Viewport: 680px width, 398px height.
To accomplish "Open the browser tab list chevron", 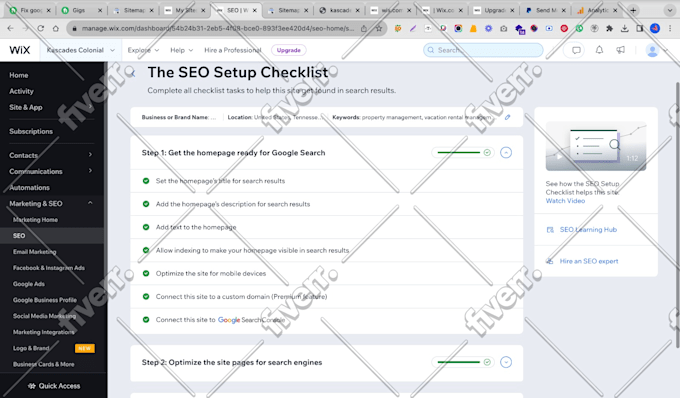I will (x=670, y=10).
